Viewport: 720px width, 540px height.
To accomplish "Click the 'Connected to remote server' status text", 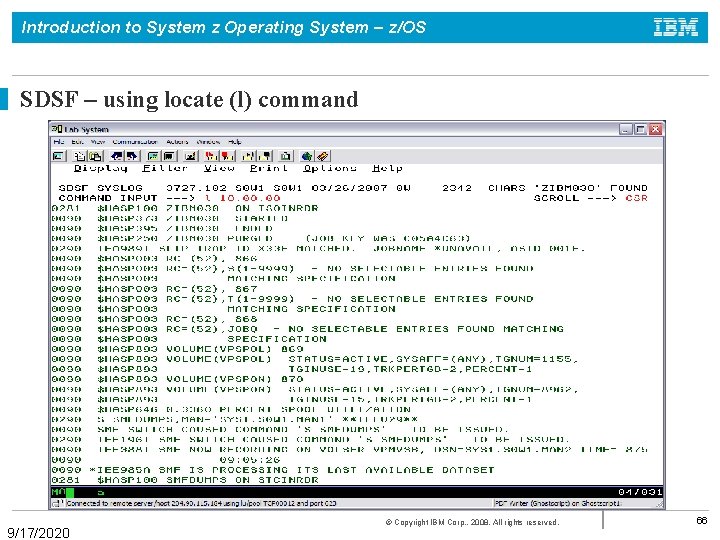I will (x=201, y=504).
